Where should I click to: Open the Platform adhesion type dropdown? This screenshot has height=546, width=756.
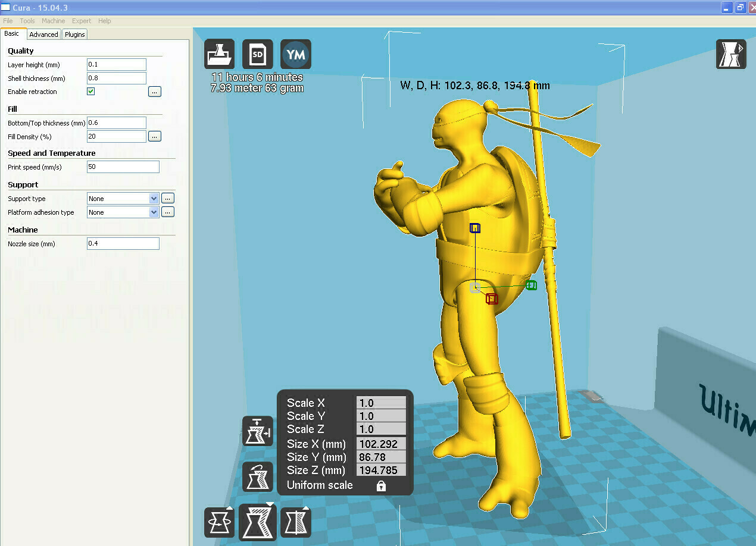122,212
